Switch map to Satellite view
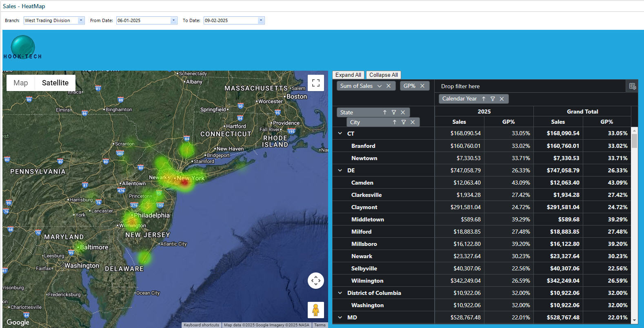The image size is (644, 328). click(55, 83)
